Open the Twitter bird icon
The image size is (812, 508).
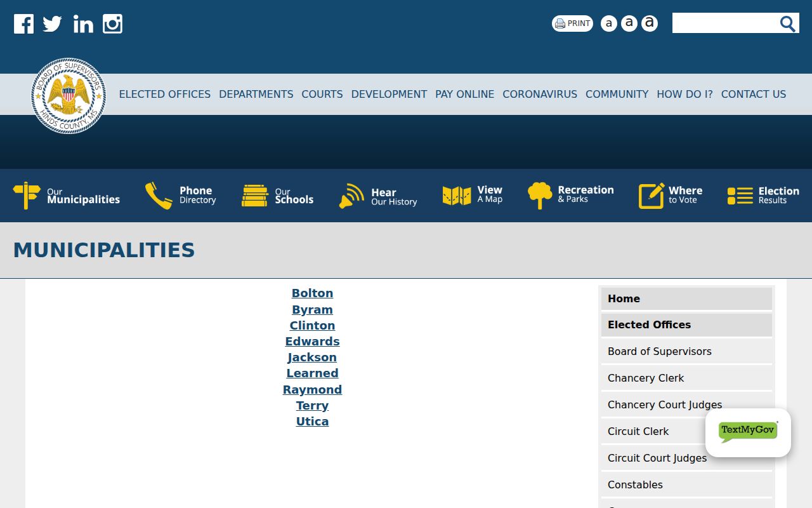pos(53,24)
